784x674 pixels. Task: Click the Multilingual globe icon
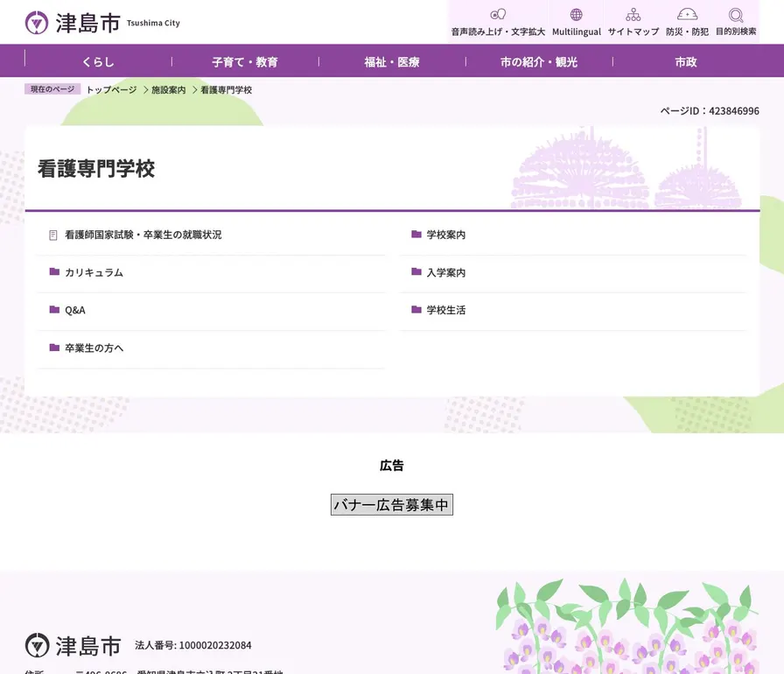[577, 15]
